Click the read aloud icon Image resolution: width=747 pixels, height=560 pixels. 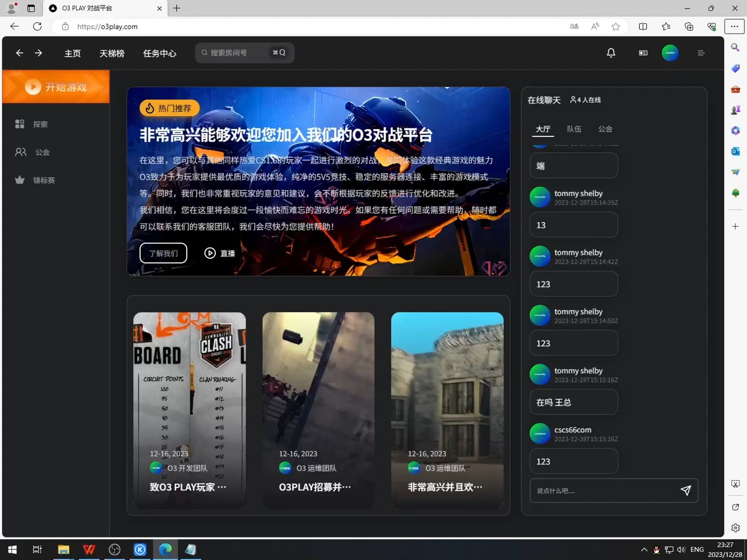click(x=595, y=26)
